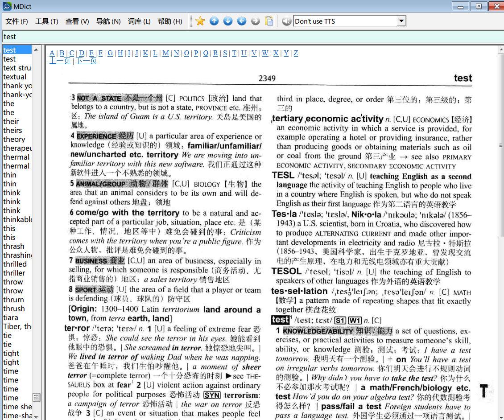This screenshot has height=420, width=504.
Task: Jump to letter Z in the index
Action: click(296, 53)
